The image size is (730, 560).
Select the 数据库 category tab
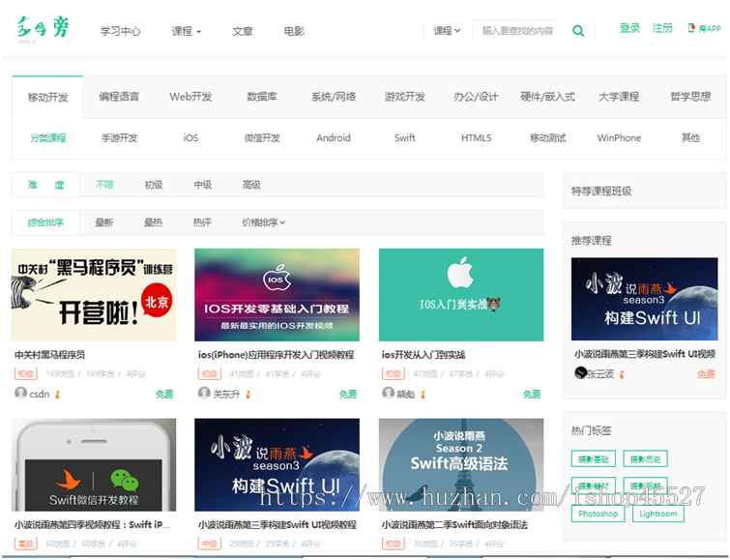[262, 97]
